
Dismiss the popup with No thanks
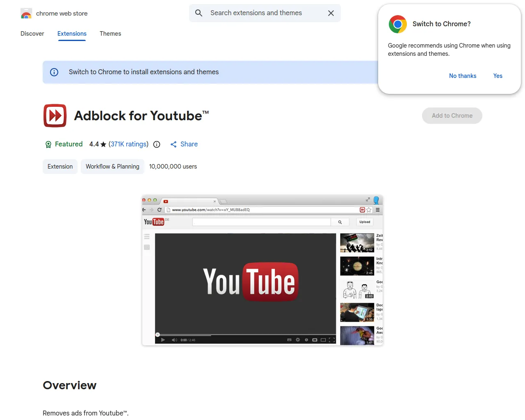(463, 76)
